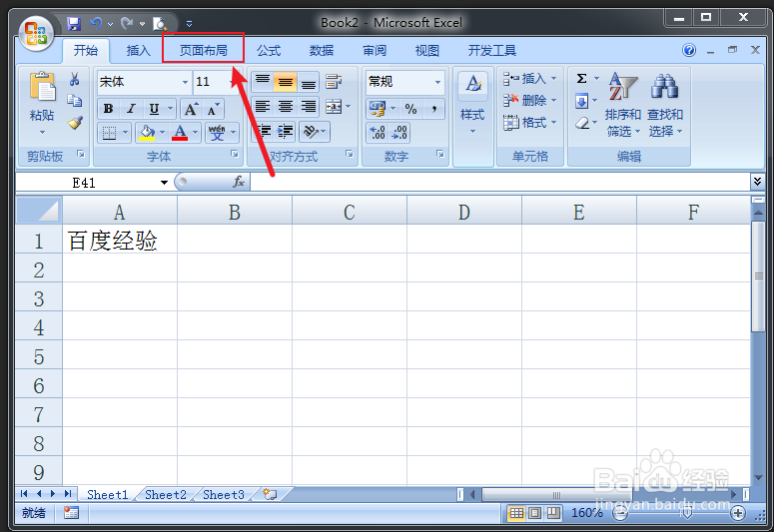Switch to the 插入 ribbon tab
Viewport: 774px width, 532px height.
138,50
